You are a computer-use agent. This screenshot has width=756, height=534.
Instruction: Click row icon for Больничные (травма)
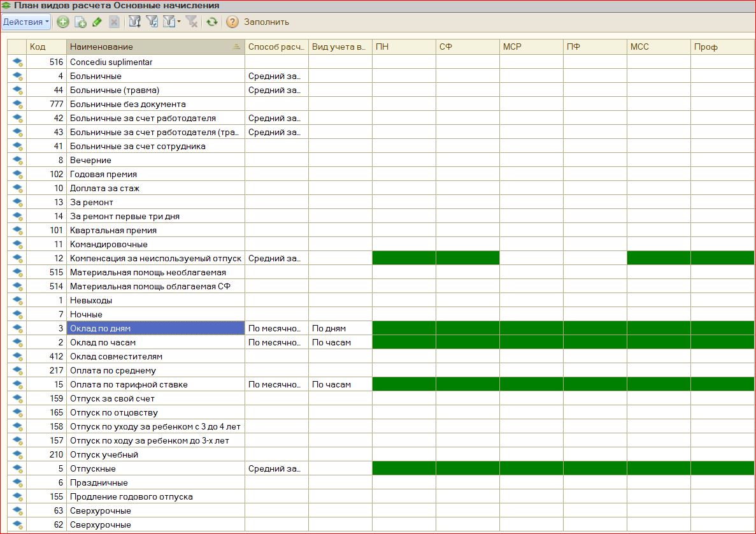[17, 90]
